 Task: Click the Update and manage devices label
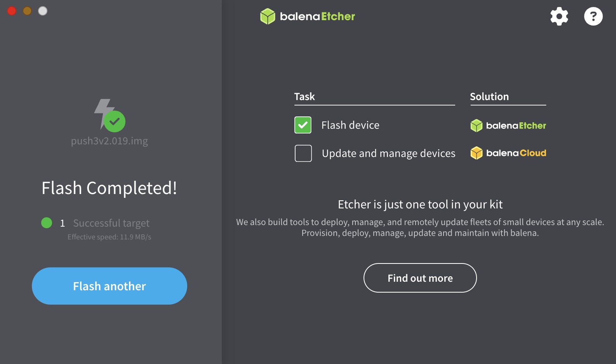click(388, 154)
